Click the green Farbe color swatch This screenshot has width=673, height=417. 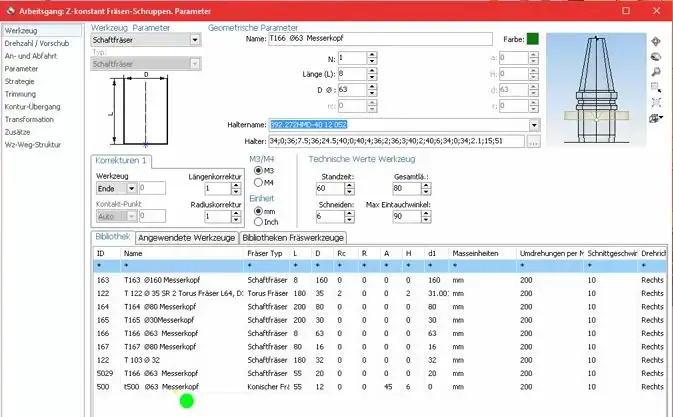coord(533,40)
